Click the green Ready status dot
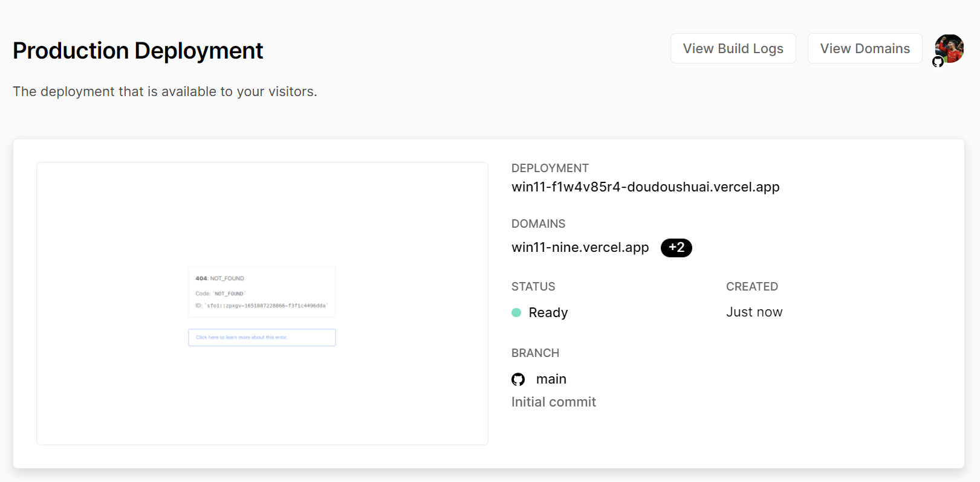Screen dimensions: 980x482 pos(516,312)
